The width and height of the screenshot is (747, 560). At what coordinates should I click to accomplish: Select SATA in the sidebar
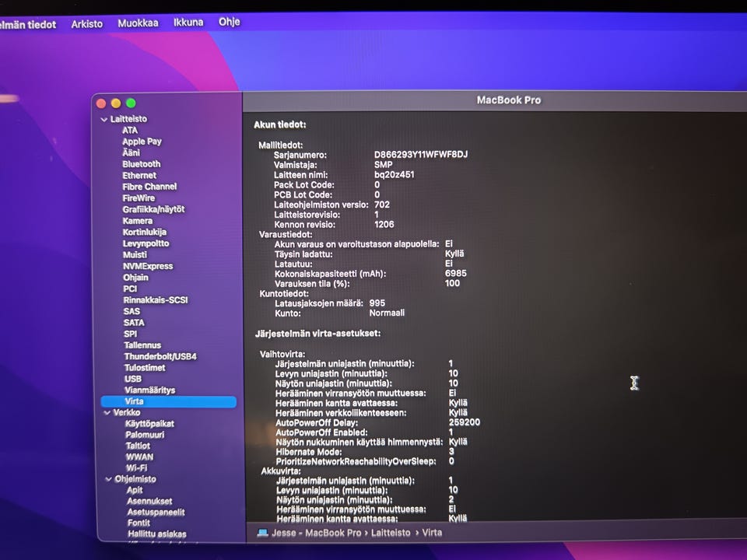tap(134, 322)
